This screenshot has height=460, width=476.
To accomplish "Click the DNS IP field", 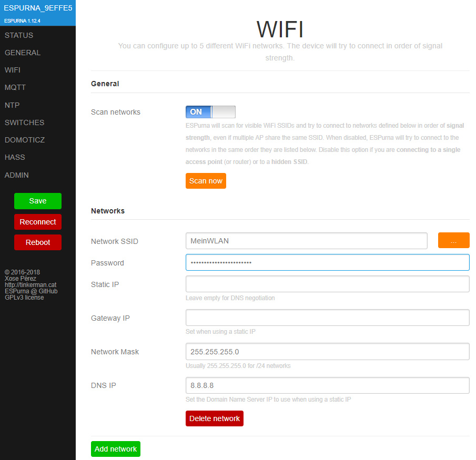I will coord(327,385).
